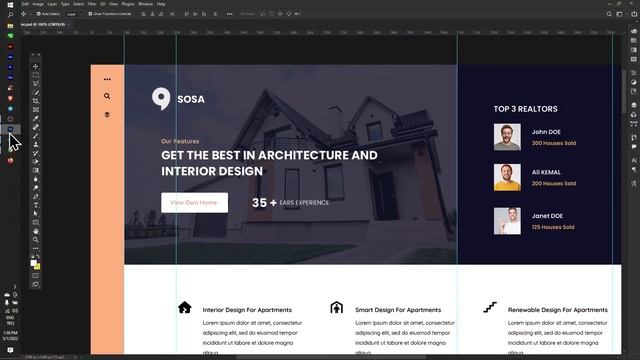Toggle the Auto-Select checkbox
640x360 pixels.
[x=38, y=14]
